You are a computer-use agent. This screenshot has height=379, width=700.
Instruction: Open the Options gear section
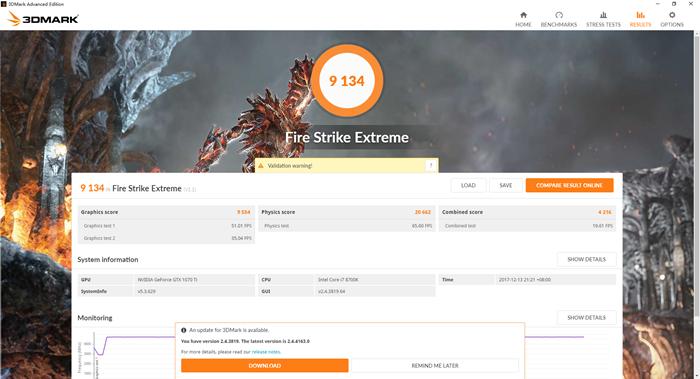tap(672, 19)
